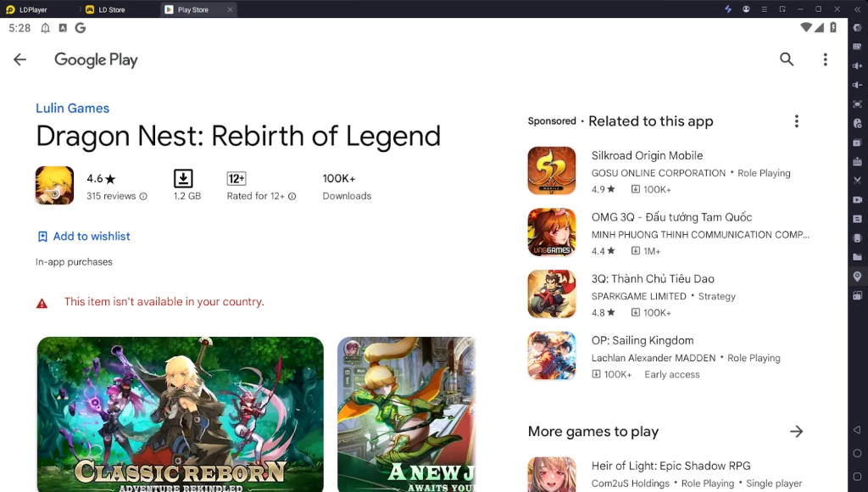
Task: Select the OMG 3Q app icon
Action: tap(551, 232)
